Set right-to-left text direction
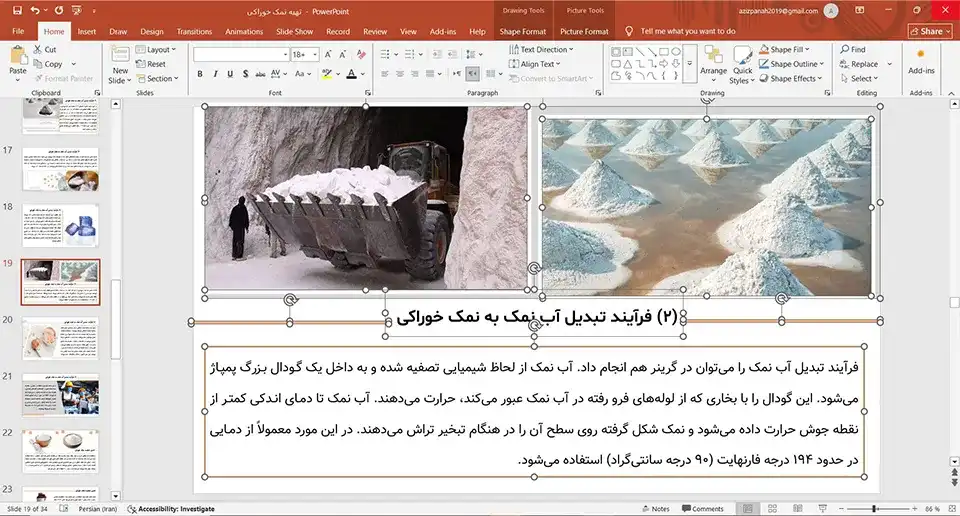Viewport: 960px width, 516px height. point(472,74)
